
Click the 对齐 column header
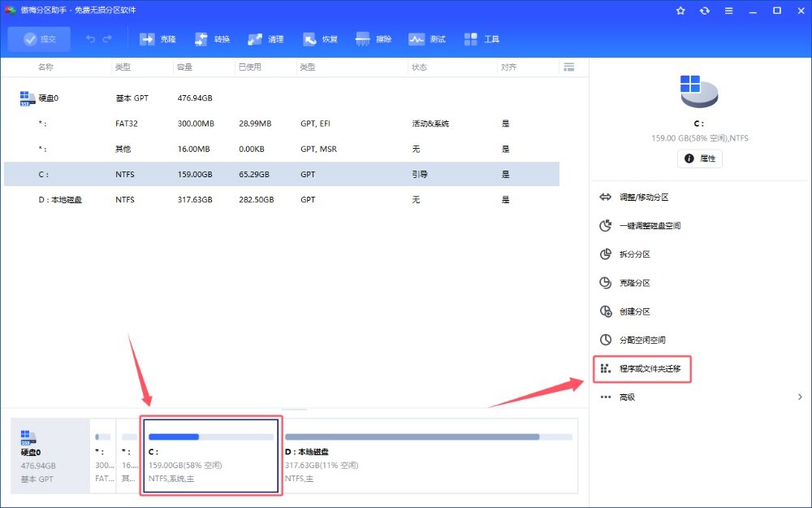click(508, 67)
